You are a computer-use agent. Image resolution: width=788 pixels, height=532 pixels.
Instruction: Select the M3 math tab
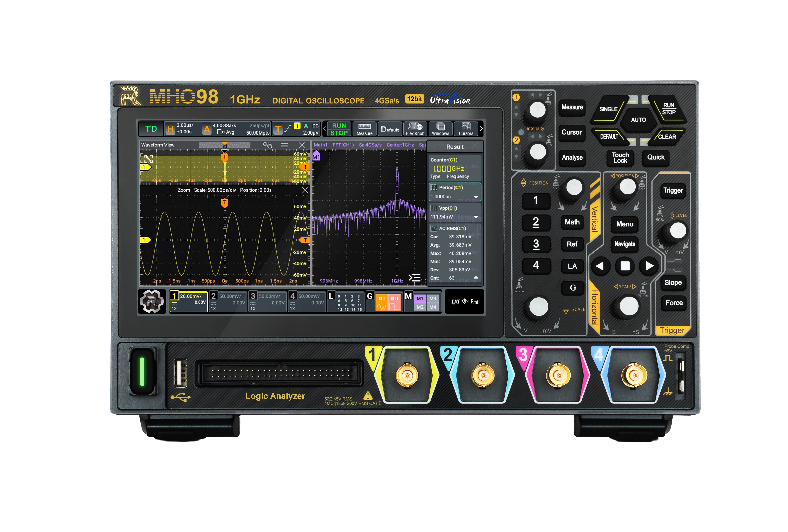[x=433, y=298]
